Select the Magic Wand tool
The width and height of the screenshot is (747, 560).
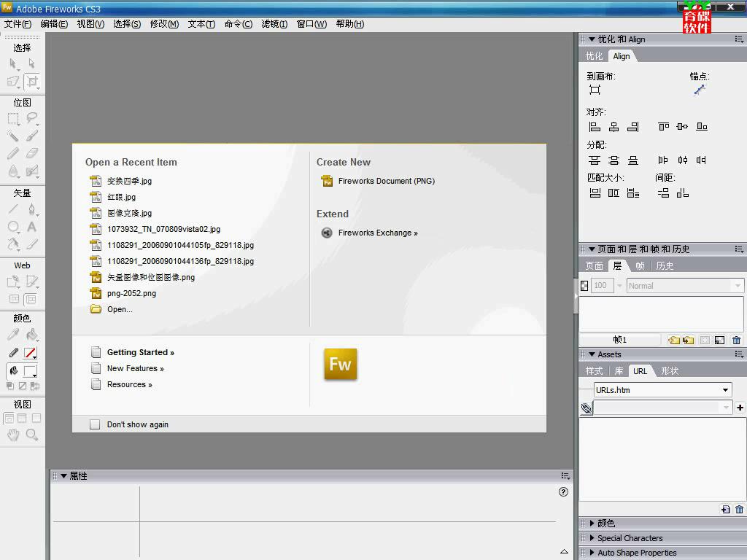pyautogui.click(x=13, y=136)
